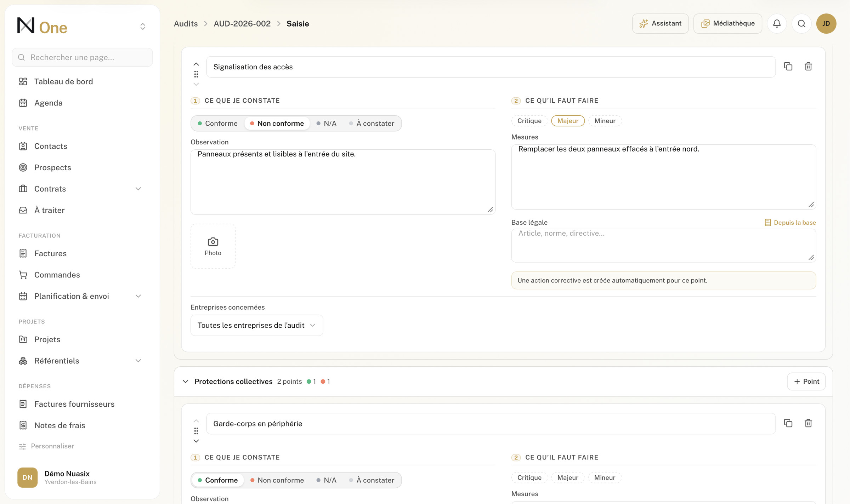850x504 pixels.
Task: Move Signalisation des accès point up
Action: click(x=196, y=64)
